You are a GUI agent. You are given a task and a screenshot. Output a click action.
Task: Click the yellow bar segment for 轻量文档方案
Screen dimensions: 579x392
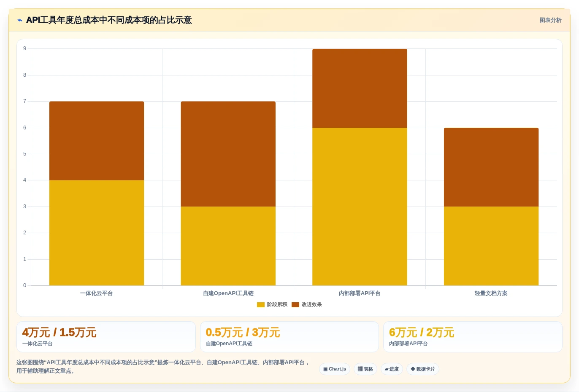tap(491, 246)
